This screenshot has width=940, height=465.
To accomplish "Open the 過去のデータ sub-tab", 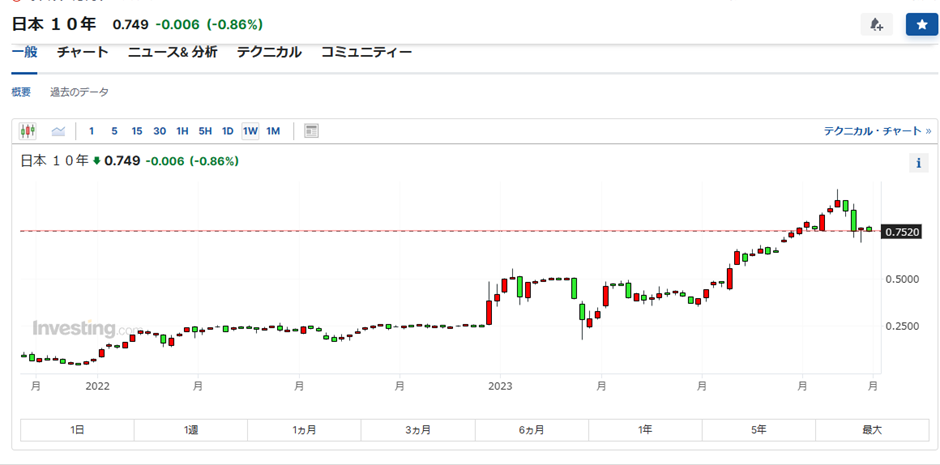I will coord(79,92).
